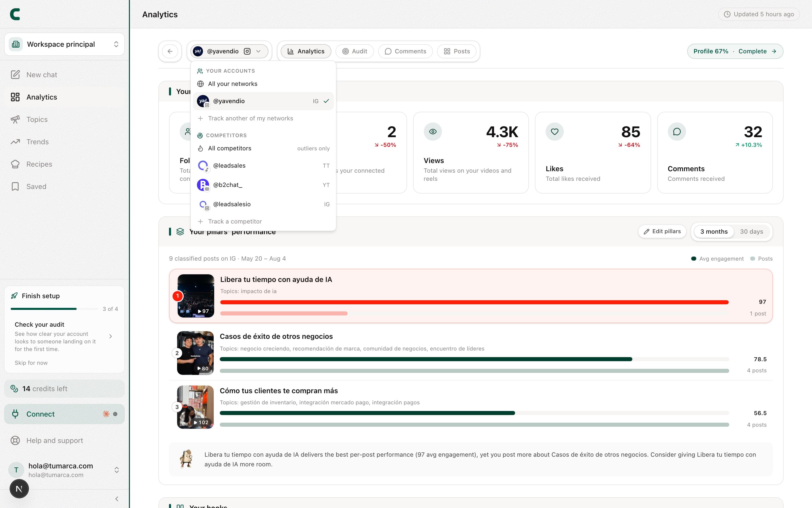Click the +10.3% comments change
The width and height of the screenshot is (812, 508).
[749, 145]
